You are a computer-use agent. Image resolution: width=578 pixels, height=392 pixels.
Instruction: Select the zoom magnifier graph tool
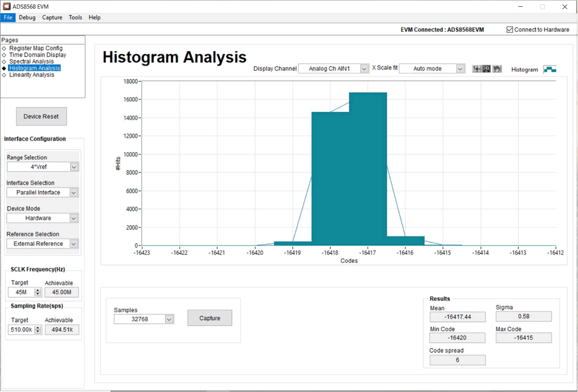(487, 69)
